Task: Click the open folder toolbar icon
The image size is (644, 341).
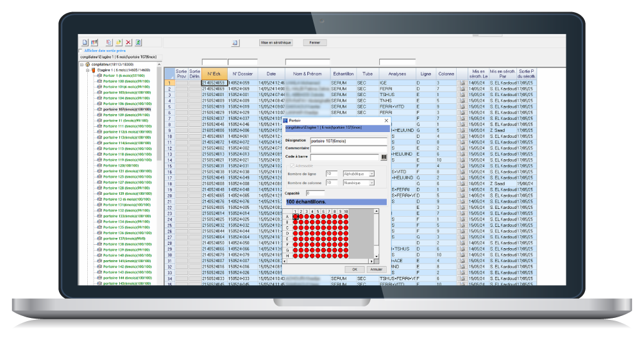Action: point(118,42)
